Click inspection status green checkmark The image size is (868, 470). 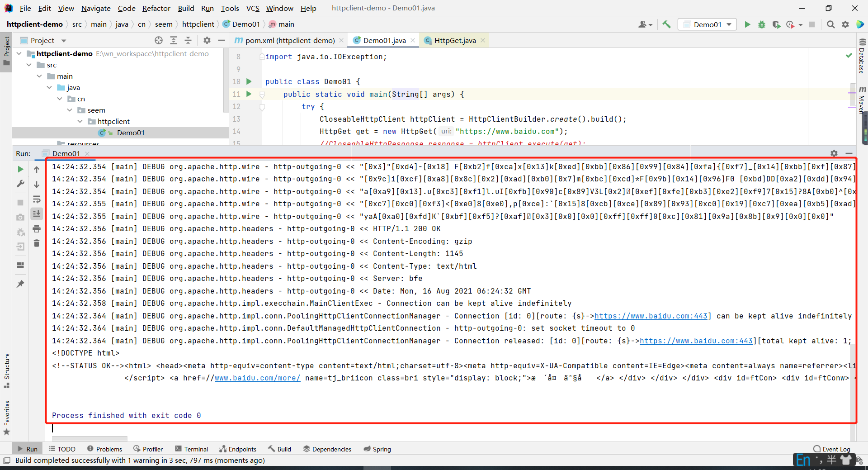pyautogui.click(x=849, y=56)
